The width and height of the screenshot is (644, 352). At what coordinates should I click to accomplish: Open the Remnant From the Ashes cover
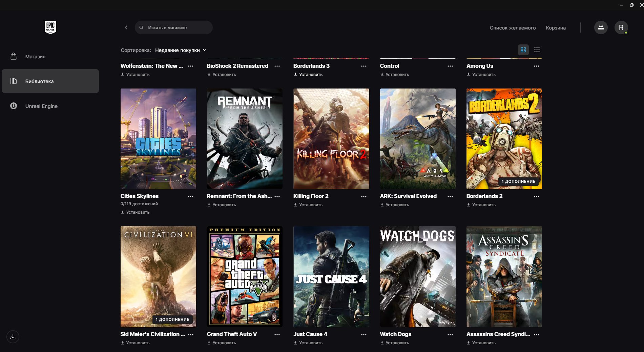point(245,139)
